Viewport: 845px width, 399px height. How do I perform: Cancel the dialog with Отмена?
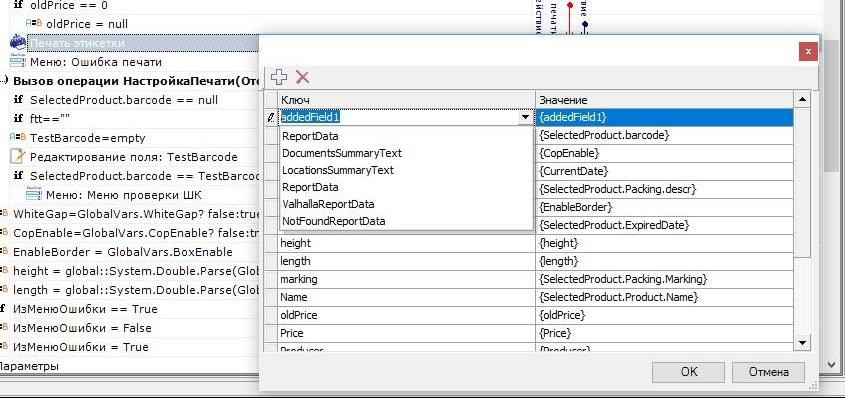click(768, 372)
